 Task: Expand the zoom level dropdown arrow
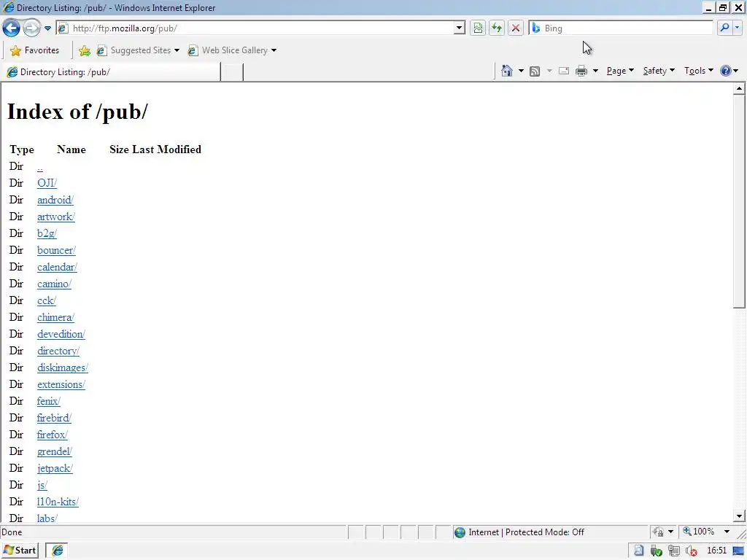coord(727,532)
